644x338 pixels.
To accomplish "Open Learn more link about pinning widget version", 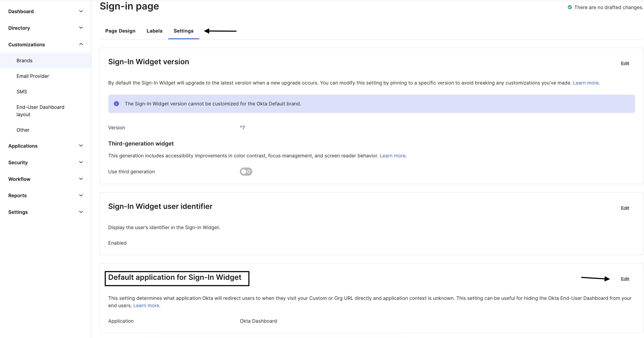I will pyautogui.click(x=586, y=83).
